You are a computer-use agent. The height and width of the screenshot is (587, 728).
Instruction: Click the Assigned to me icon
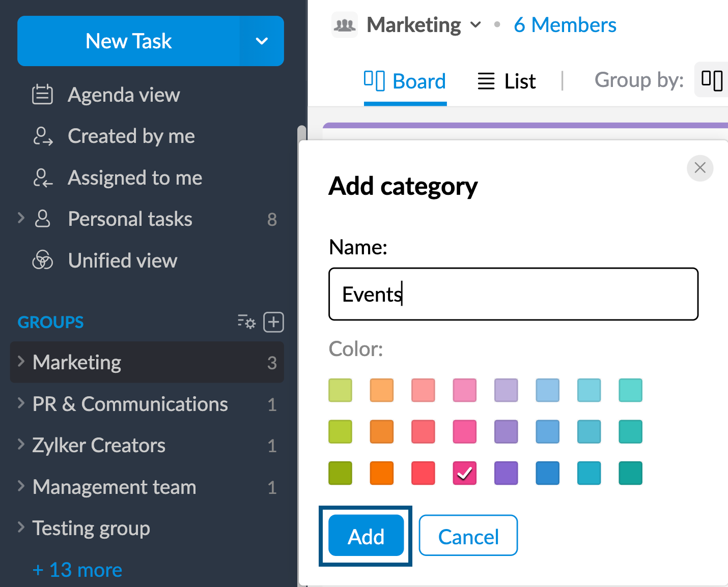point(42,178)
